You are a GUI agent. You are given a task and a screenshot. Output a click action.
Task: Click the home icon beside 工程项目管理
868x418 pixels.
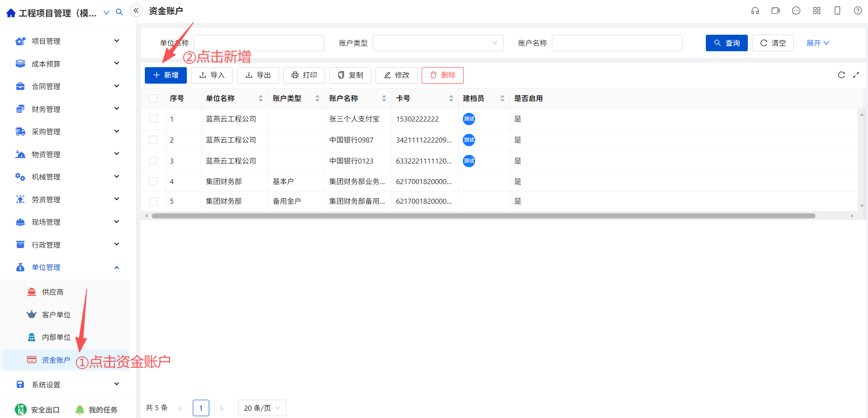click(x=11, y=13)
